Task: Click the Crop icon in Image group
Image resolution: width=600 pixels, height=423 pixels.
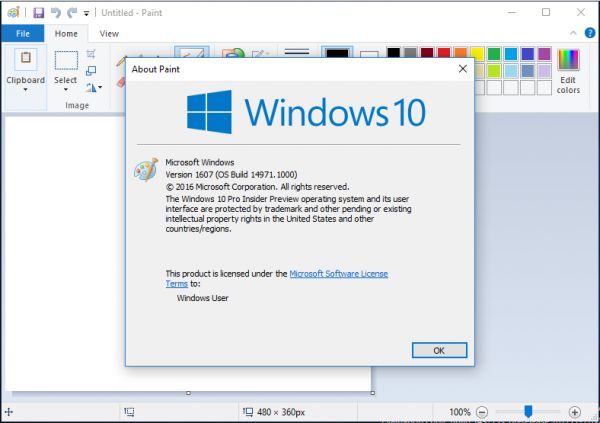Action: point(91,54)
